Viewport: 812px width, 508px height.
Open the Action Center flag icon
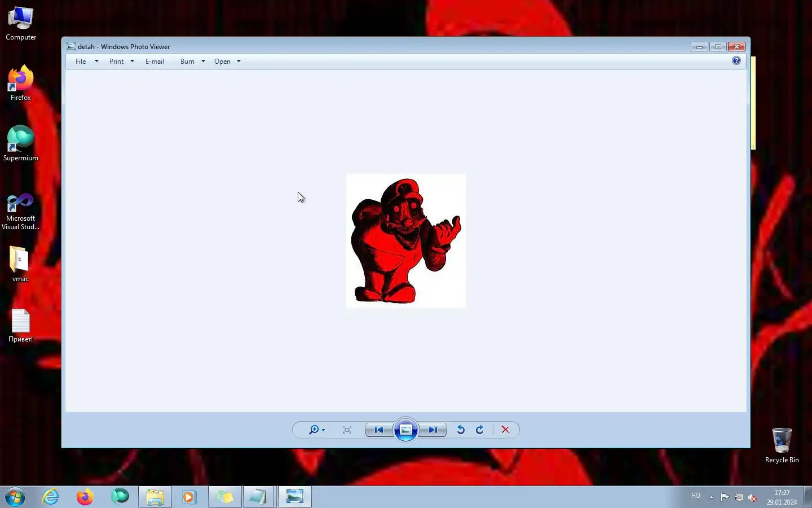click(x=725, y=497)
